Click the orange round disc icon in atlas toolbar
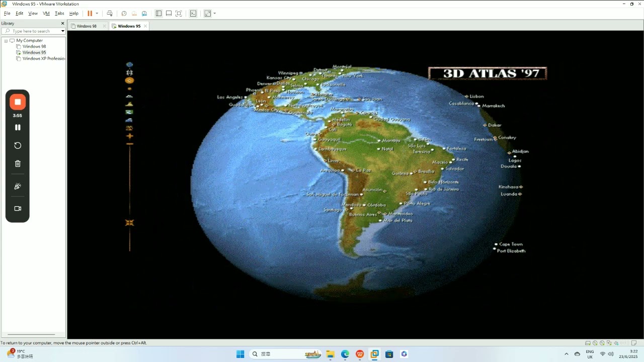Image resolution: width=644 pixels, height=362 pixels. click(130, 80)
